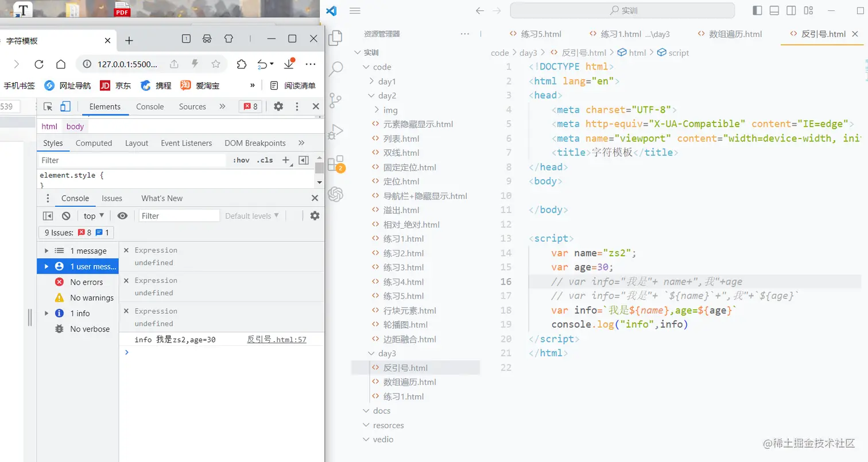The image size is (868, 462).
Task: Open the 阅读清单 reading list
Action: 293,86
